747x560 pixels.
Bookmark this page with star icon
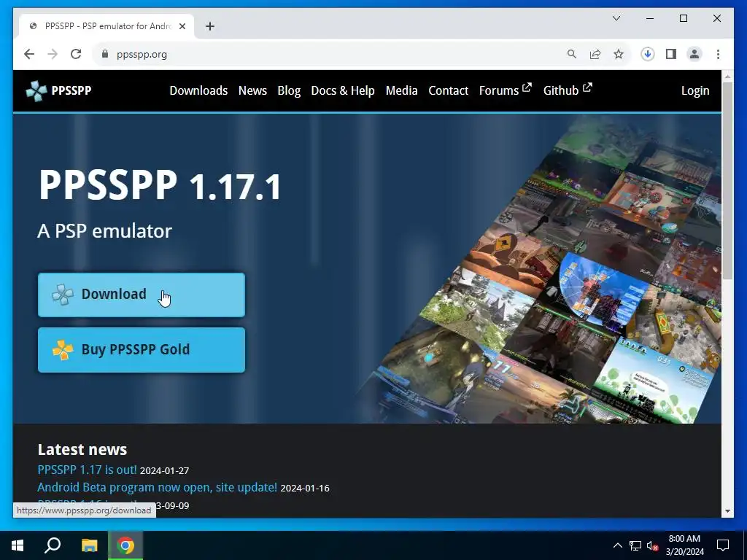click(619, 54)
